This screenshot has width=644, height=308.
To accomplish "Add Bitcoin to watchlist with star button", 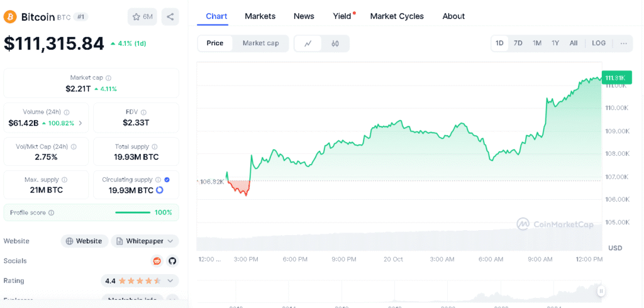I will 142,16.
